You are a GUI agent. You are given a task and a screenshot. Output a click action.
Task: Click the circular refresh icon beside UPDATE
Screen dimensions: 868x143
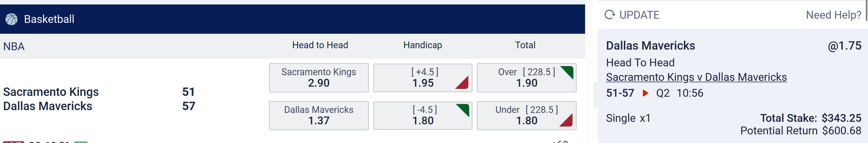610,15
